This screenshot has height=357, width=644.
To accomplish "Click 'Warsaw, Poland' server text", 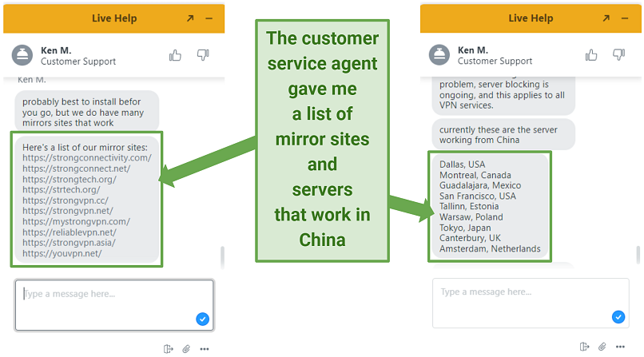I will 471,217.
